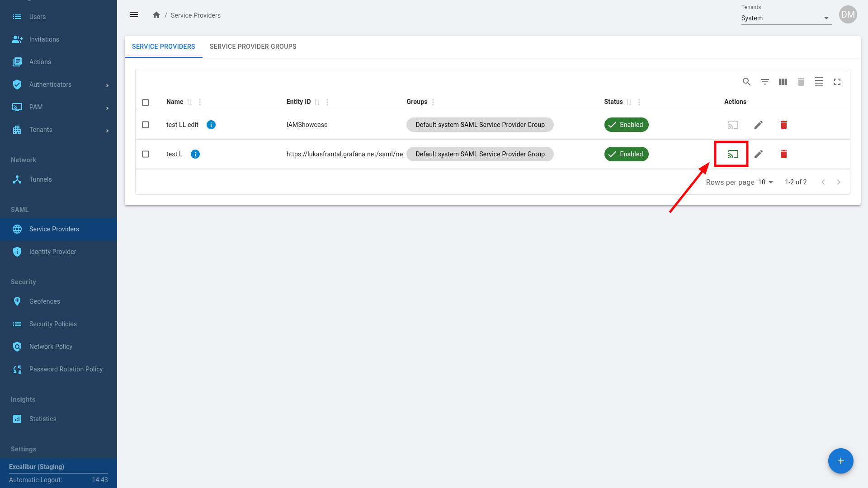Screen dimensions: 868x488
Task: Click the DM user avatar
Action: 848,14
